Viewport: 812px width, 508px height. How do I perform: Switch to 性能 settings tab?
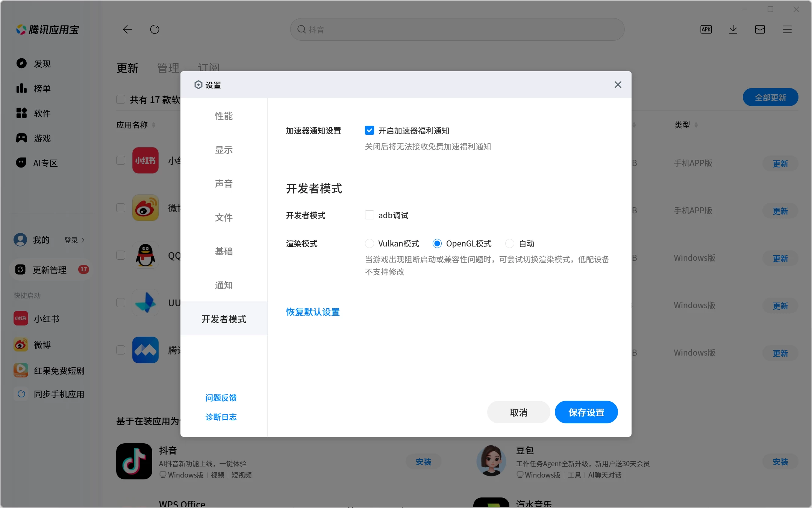pyautogui.click(x=224, y=116)
